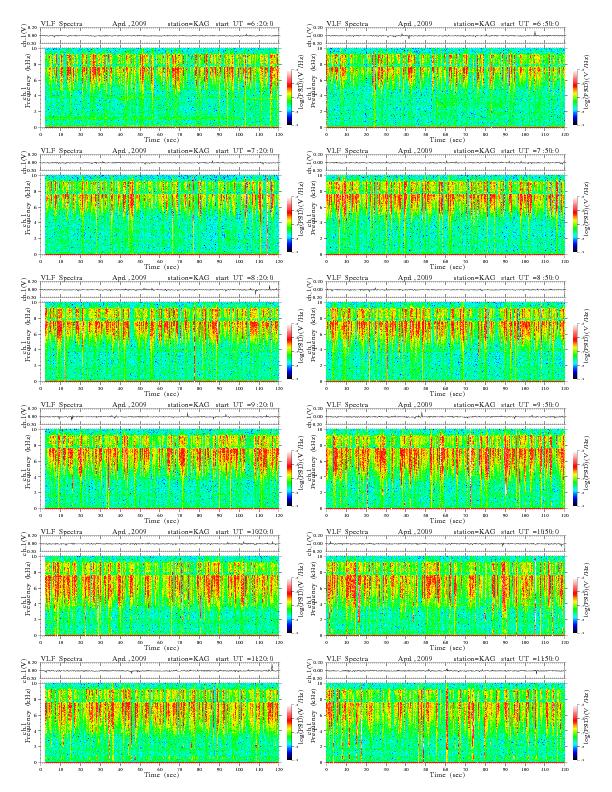Click the voltage strip above the 9:50:0 spectrogram
612x792 pixels.
tap(445, 417)
